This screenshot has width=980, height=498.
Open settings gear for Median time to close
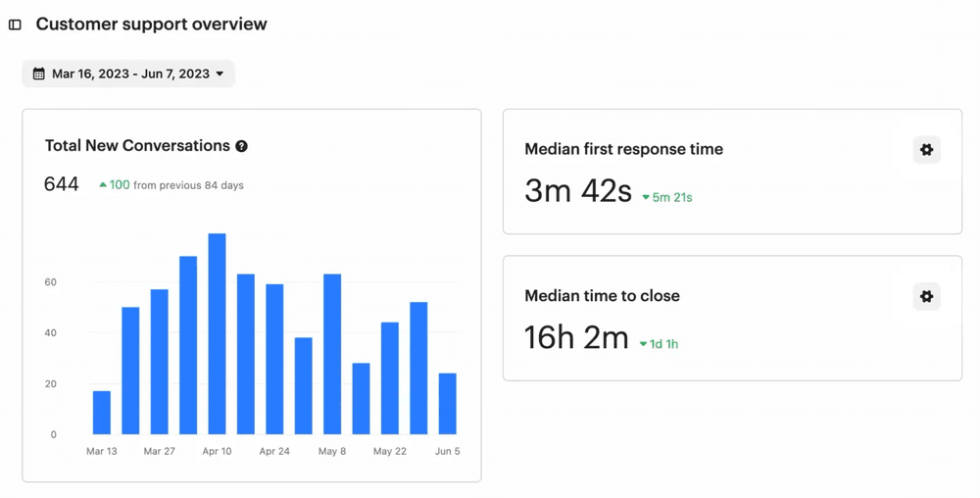pos(926,296)
